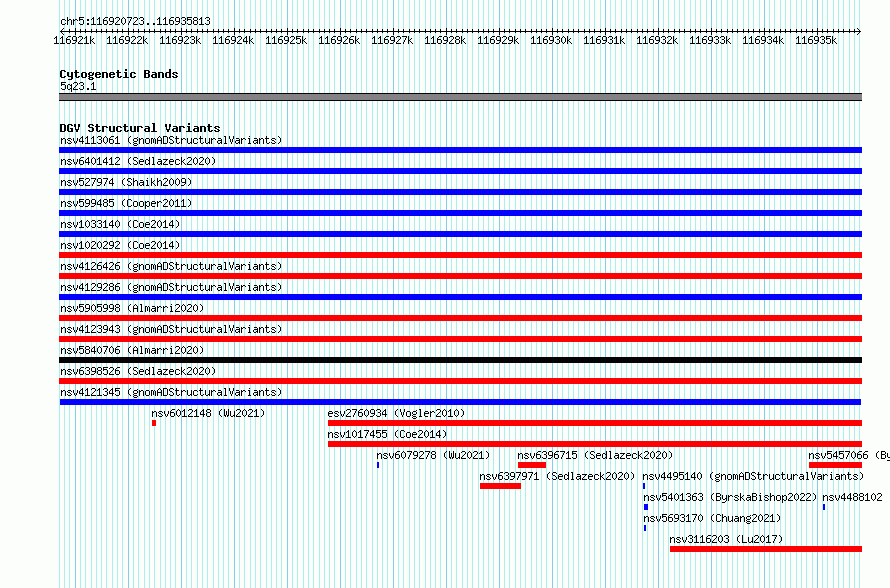Click the nsv5693170 (Chuang2021) label

point(712,518)
